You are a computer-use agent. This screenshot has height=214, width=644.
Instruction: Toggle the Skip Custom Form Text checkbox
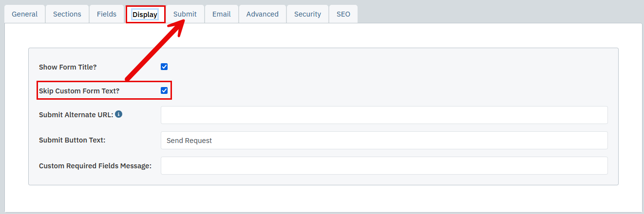(164, 90)
